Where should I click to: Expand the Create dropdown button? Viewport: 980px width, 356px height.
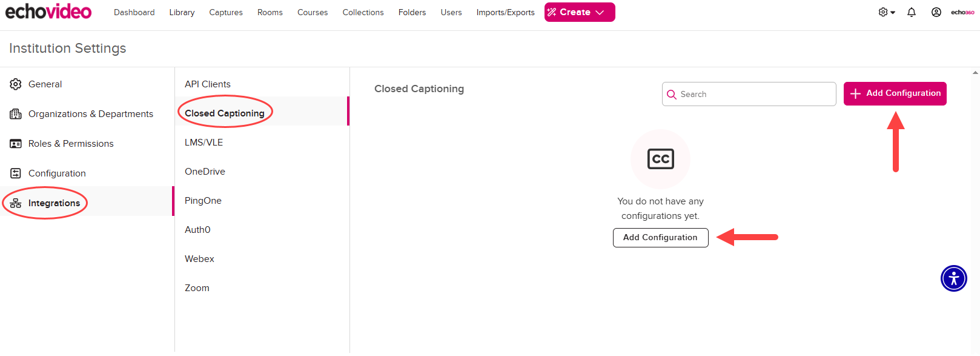[x=580, y=12]
